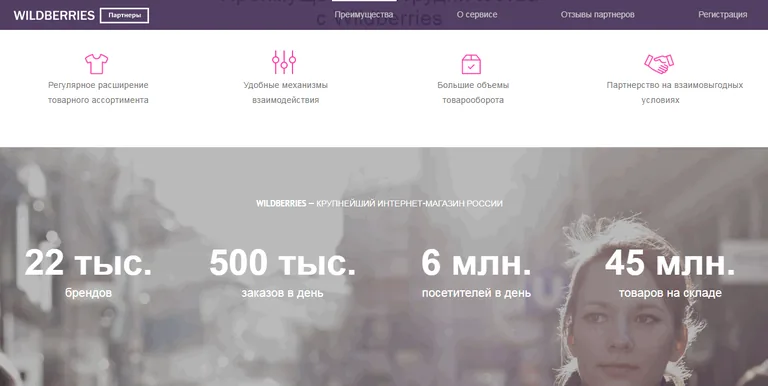Screen dimensions: 768x386
Task: Select text Партнерство на взаимовыгодных условиях
Action: pyautogui.click(x=674, y=93)
